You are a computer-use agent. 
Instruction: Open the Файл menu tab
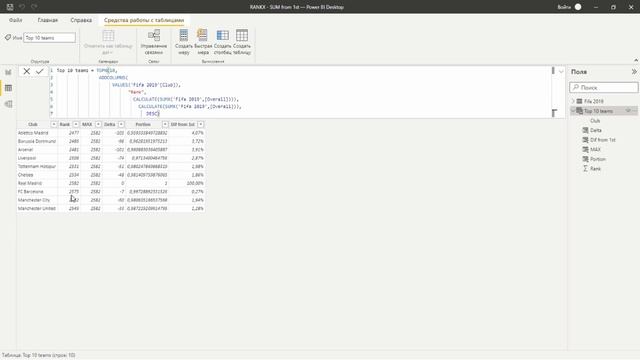pyautogui.click(x=16, y=20)
